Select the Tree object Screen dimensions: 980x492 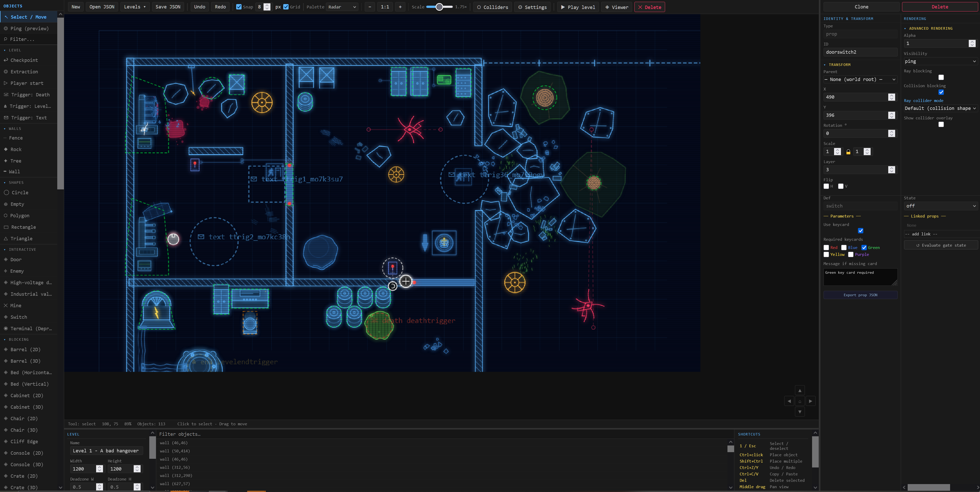click(x=29, y=161)
